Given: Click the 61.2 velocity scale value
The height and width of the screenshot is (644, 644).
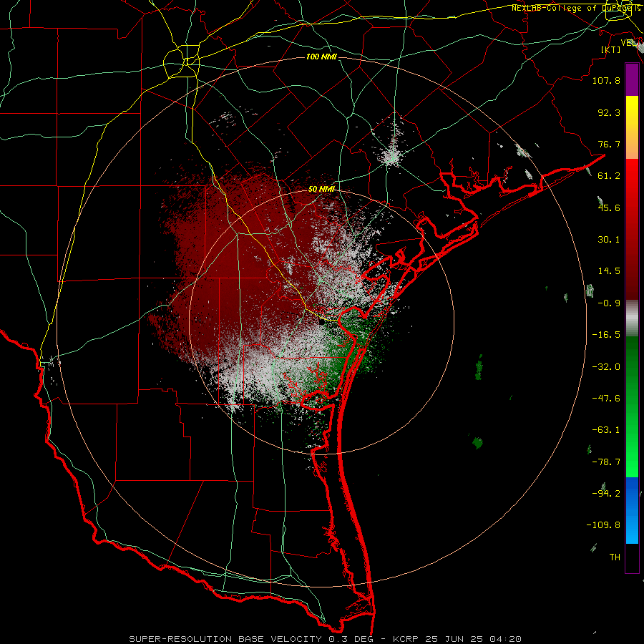Looking at the screenshot, I should (x=609, y=176).
